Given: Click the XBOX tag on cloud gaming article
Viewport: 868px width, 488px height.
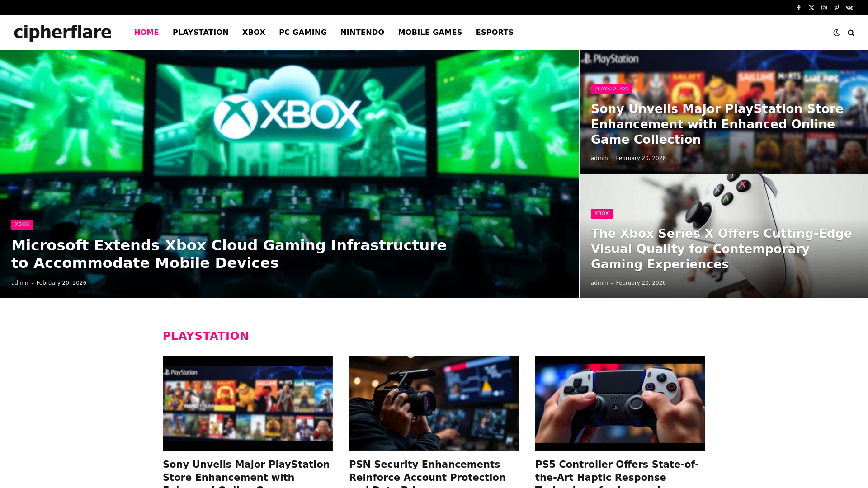Looking at the screenshot, I should coord(22,225).
